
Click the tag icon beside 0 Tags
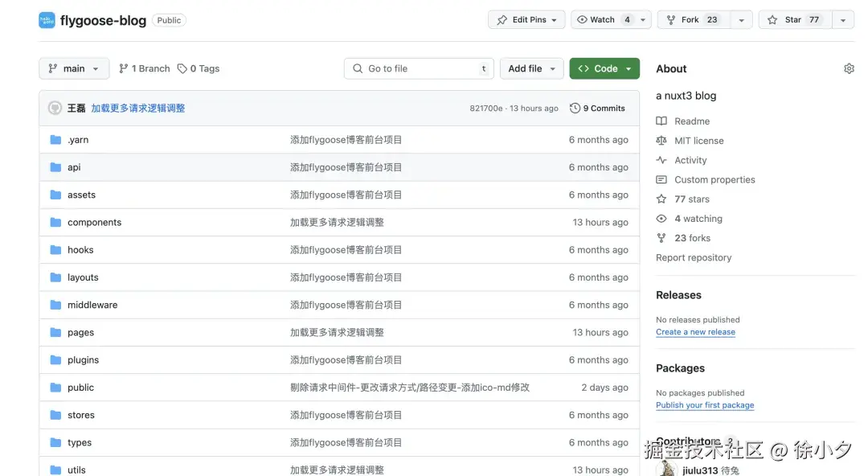(x=182, y=68)
